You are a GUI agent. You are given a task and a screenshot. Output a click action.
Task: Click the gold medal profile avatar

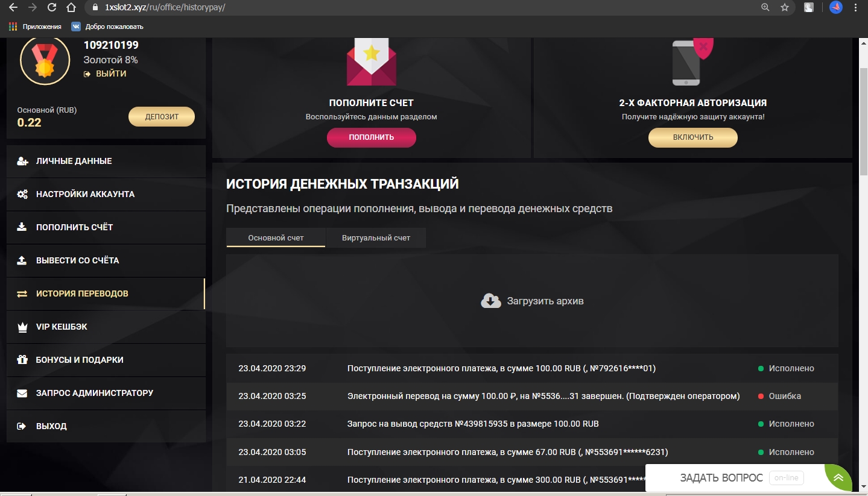tap(45, 60)
